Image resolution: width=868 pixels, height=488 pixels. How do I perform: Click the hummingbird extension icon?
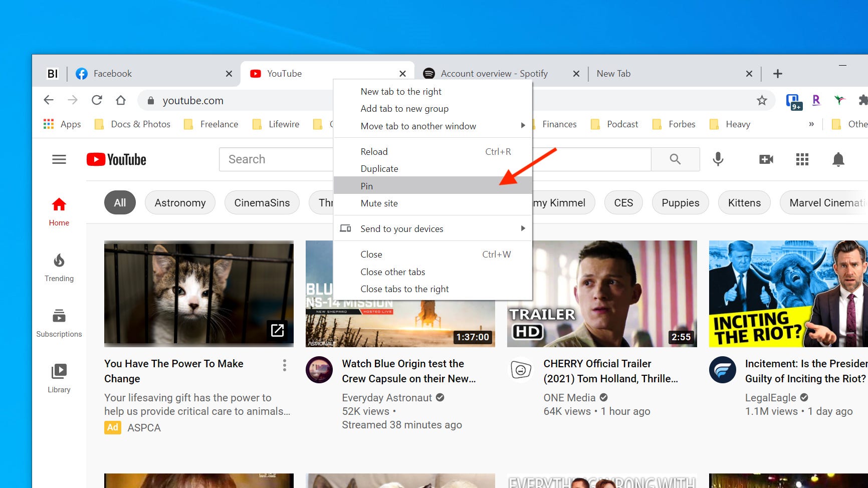[839, 100]
